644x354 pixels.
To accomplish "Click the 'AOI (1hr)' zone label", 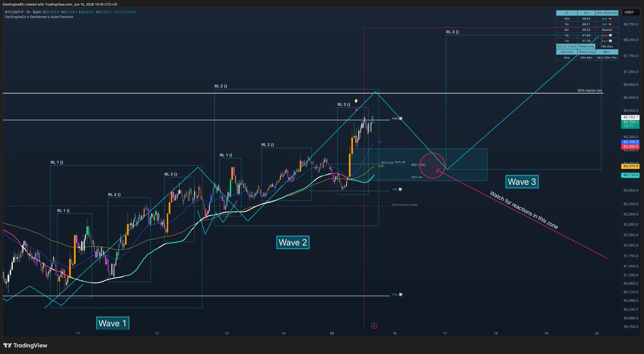I will pyautogui.click(x=418, y=164).
